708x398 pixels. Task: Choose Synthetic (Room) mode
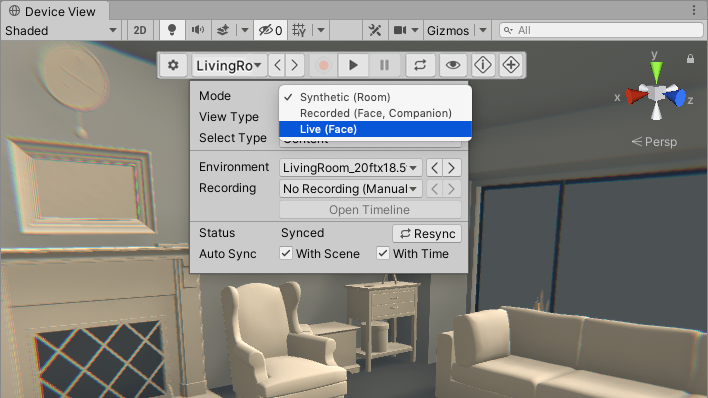coord(375,97)
